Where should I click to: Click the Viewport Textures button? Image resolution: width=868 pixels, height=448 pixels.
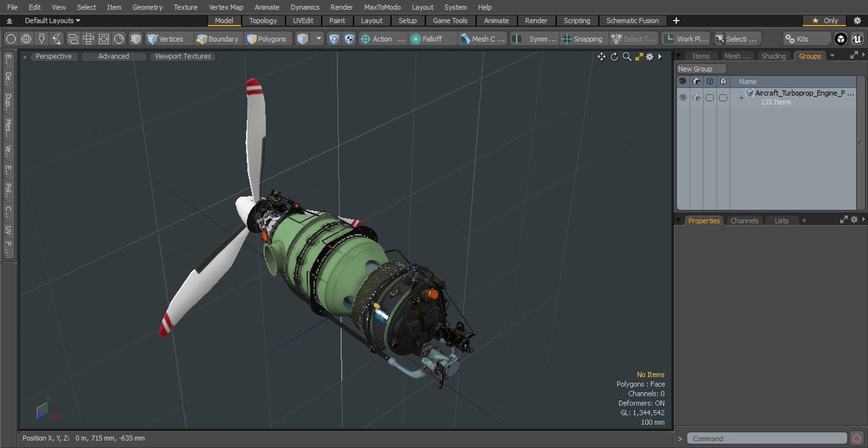pos(183,56)
